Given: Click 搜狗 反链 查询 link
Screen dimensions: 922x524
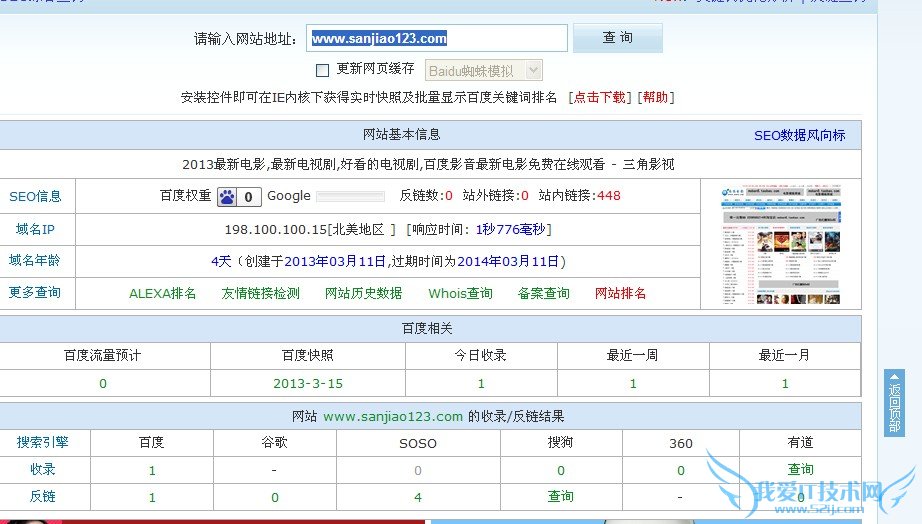Looking at the screenshot, I should pyautogui.click(x=561, y=496).
